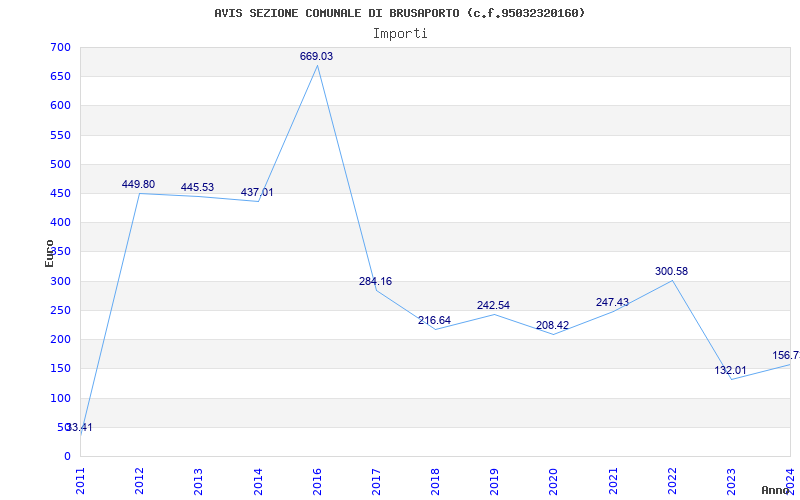Select the 550 y-axis tick label
The image size is (800, 500).
coord(61,135)
